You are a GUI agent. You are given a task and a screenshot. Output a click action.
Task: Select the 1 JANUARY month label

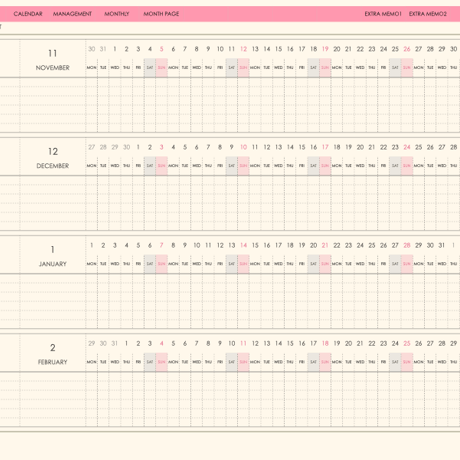pyautogui.click(x=53, y=256)
